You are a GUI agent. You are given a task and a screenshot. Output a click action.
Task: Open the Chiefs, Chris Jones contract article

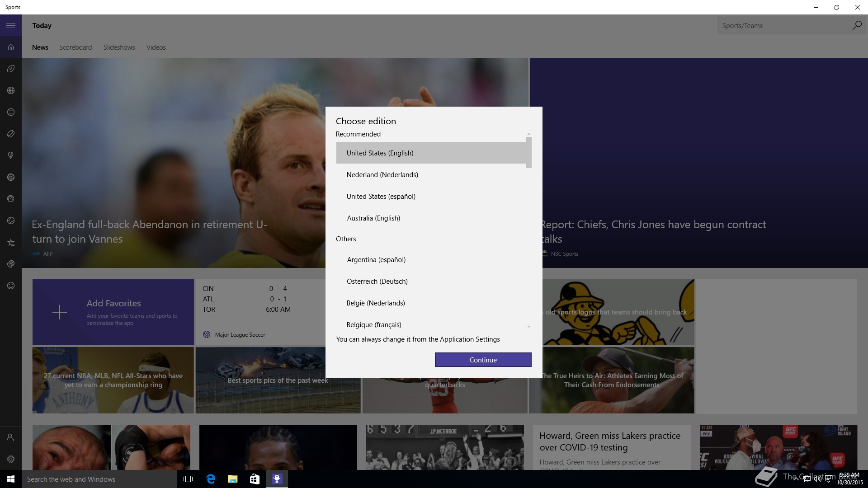(x=653, y=232)
